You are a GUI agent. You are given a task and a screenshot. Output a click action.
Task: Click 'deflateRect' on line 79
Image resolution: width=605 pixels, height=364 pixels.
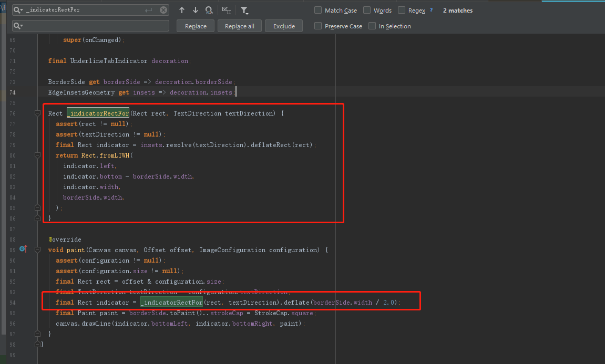(x=271, y=145)
